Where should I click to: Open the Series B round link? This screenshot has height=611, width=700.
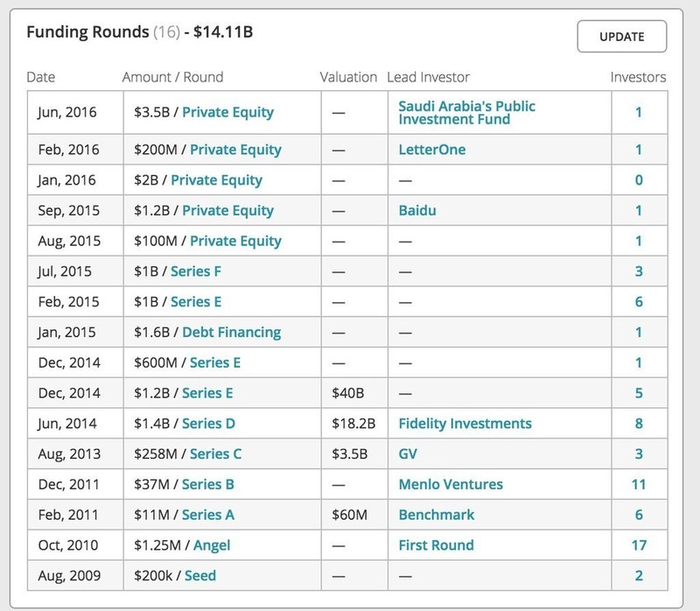click(x=215, y=484)
